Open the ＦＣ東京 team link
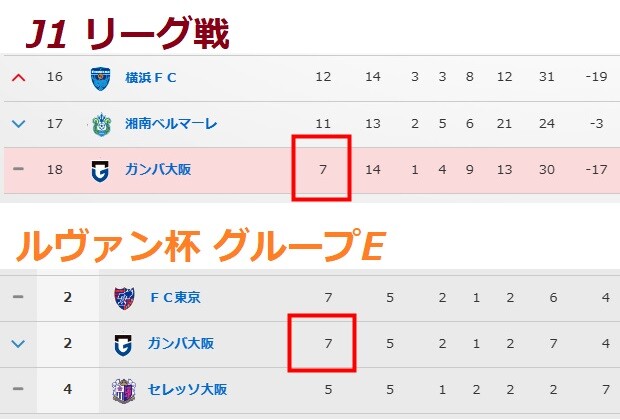The image size is (620, 420). point(175,297)
